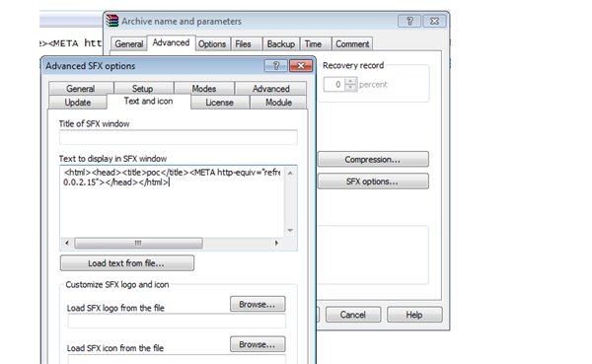The width and height of the screenshot is (592, 364).
Task: Switch to the Backup tab in archive dialog
Action: click(281, 44)
